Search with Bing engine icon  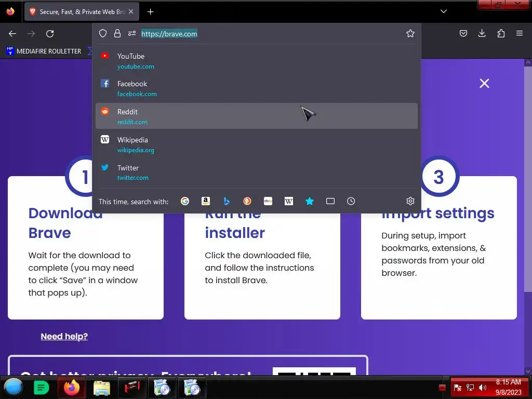(227, 201)
